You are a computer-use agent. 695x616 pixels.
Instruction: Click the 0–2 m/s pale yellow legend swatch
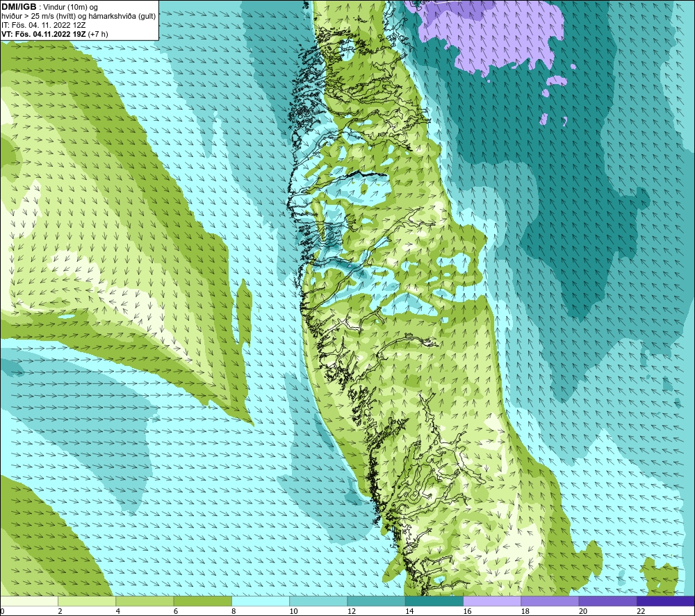pos(29,601)
